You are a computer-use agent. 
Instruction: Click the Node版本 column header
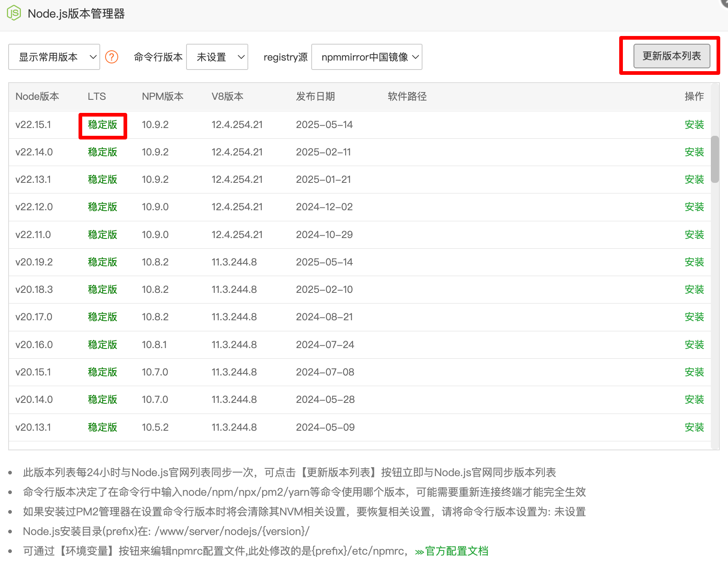pyautogui.click(x=37, y=97)
